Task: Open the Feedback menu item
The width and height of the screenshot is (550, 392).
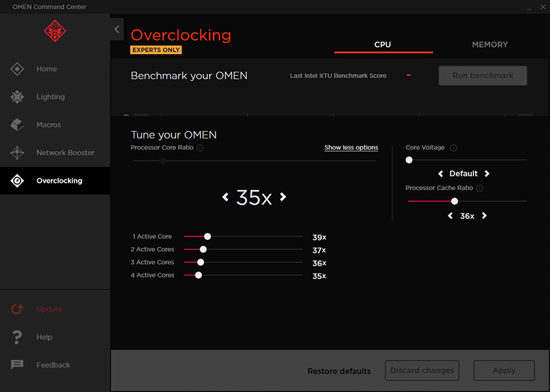Action: pos(55,365)
